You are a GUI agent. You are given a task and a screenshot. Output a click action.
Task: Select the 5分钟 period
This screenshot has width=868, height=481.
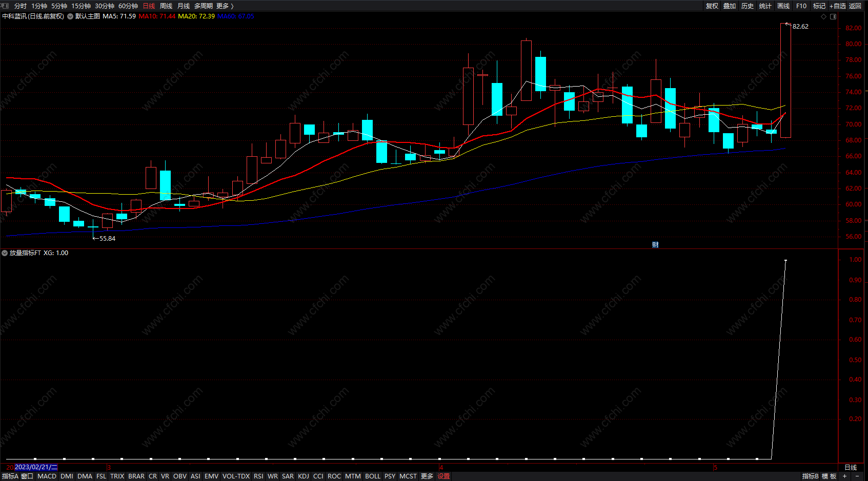point(59,6)
